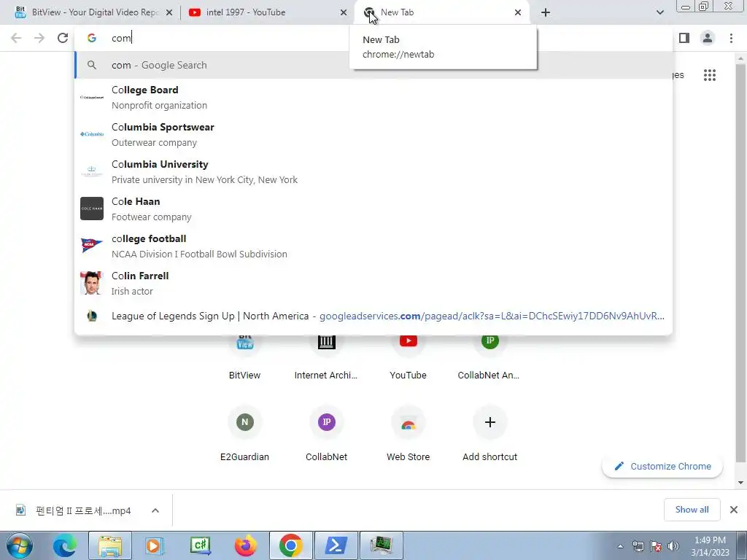Viewport: 747px width, 560px height.
Task: Select the College Board suggestion
Action: [x=373, y=97]
